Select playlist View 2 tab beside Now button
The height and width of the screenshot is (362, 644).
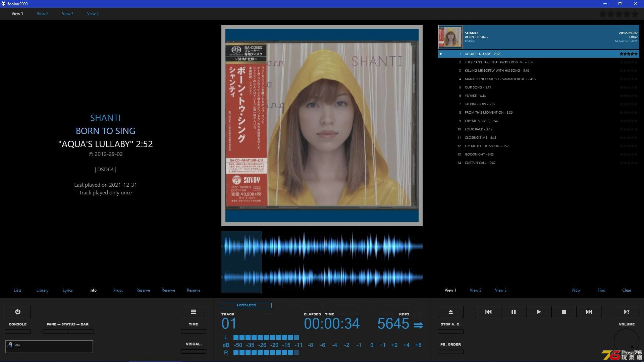pos(476,290)
